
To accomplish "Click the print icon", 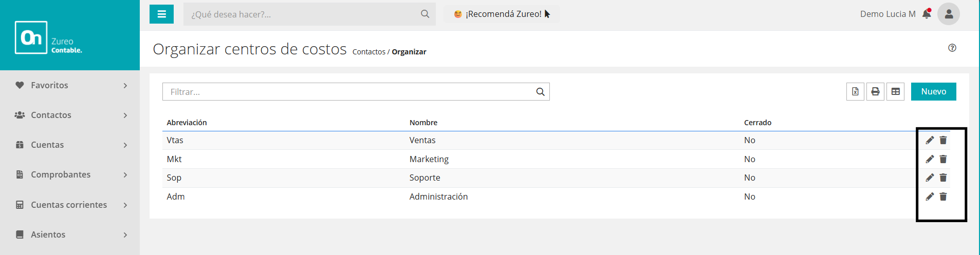I will pos(875,92).
